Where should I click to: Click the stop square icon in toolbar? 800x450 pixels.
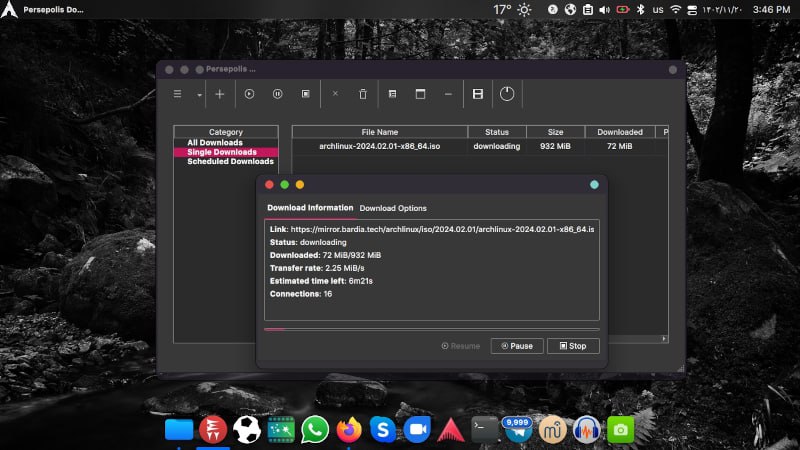pyautogui.click(x=305, y=94)
